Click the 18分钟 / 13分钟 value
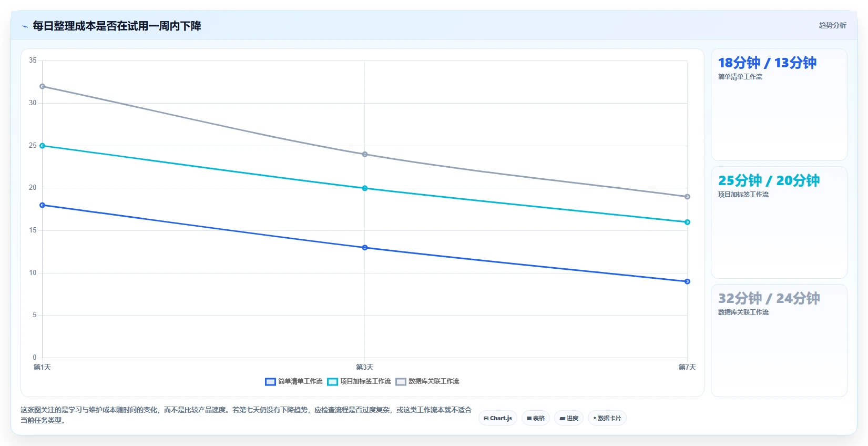868x446 pixels. (x=767, y=63)
